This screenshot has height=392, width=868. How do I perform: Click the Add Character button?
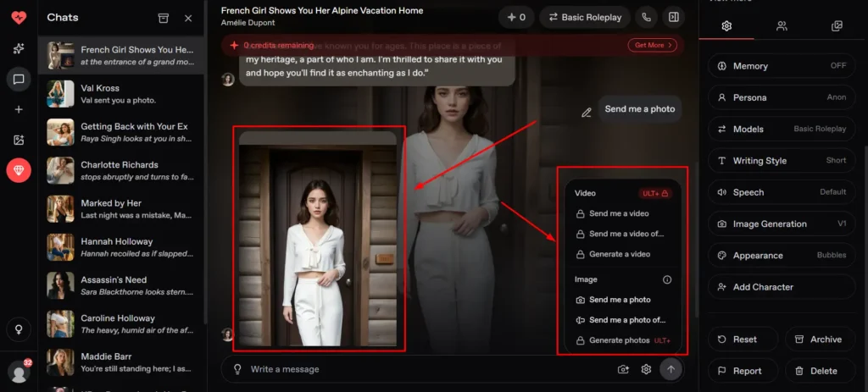click(x=782, y=287)
